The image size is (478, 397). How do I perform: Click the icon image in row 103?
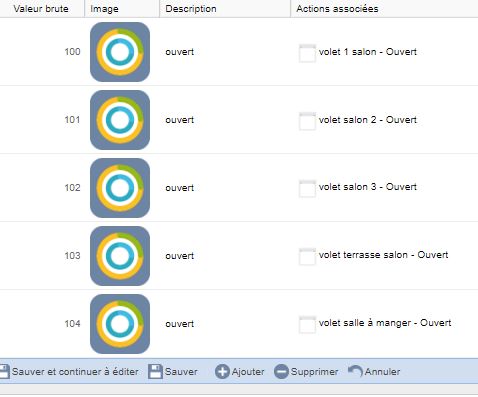(120, 256)
